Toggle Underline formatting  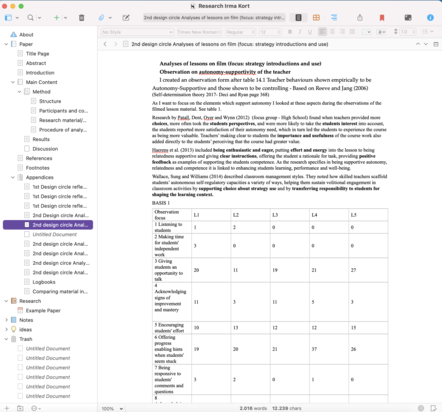pos(310,32)
